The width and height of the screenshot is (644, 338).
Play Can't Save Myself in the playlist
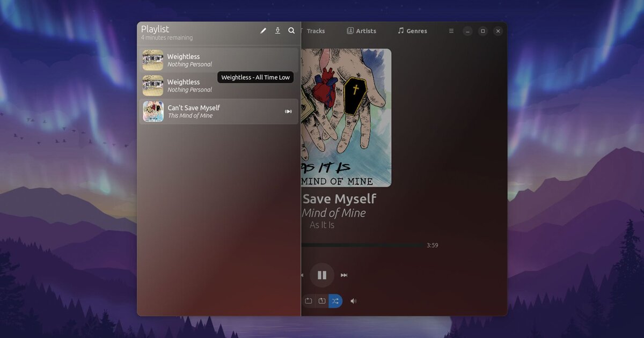coord(219,112)
